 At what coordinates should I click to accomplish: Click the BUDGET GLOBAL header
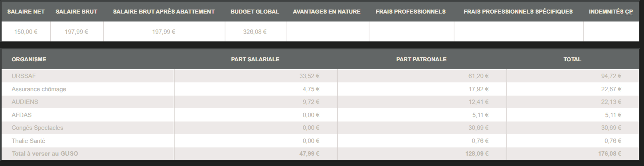point(255,12)
